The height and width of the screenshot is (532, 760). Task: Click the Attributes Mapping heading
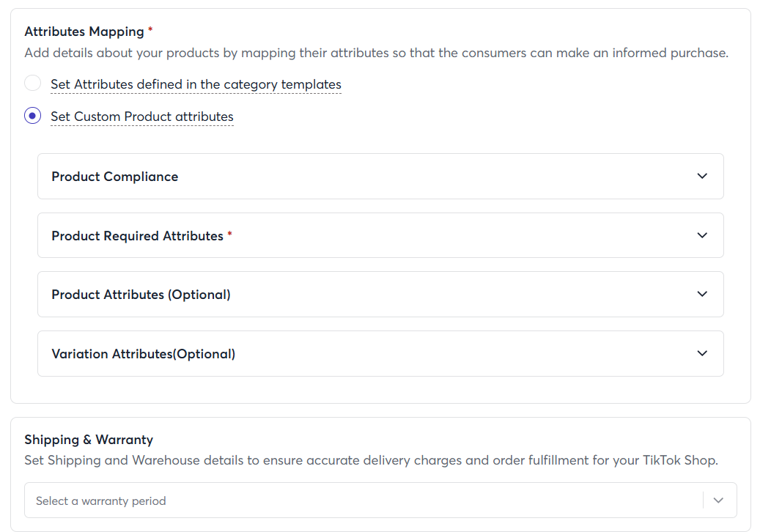[x=84, y=32]
